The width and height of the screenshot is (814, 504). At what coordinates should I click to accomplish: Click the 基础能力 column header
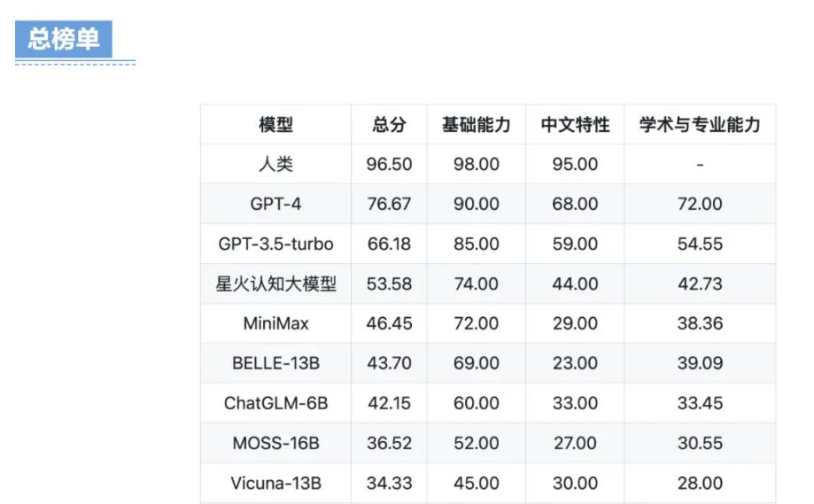(477, 125)
